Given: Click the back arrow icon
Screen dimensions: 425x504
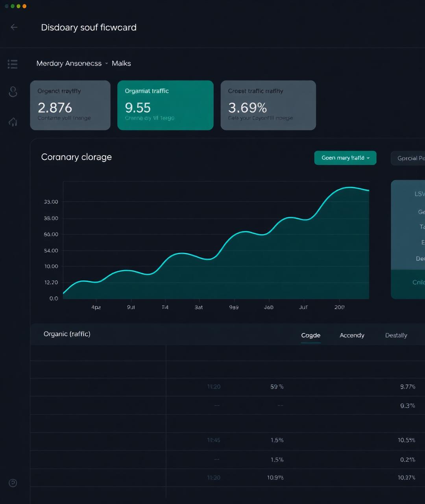Looking at the screenshot, I should coord(14,27).
